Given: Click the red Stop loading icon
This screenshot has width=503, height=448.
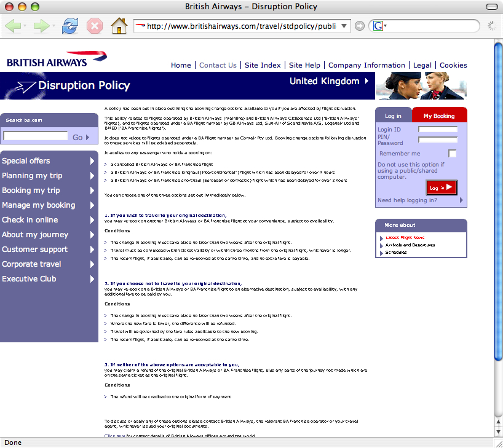Looking at the screenshot, I should pos(95,26).
